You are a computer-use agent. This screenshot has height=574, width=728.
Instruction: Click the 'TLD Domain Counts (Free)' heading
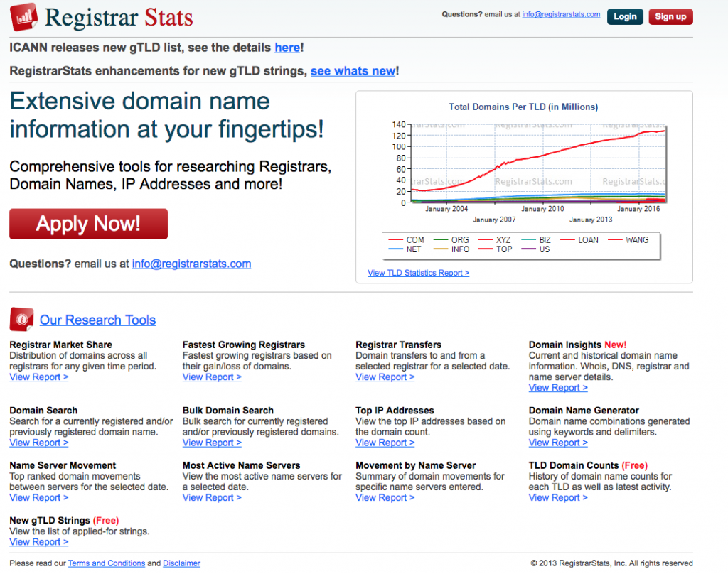coord(588,465)
